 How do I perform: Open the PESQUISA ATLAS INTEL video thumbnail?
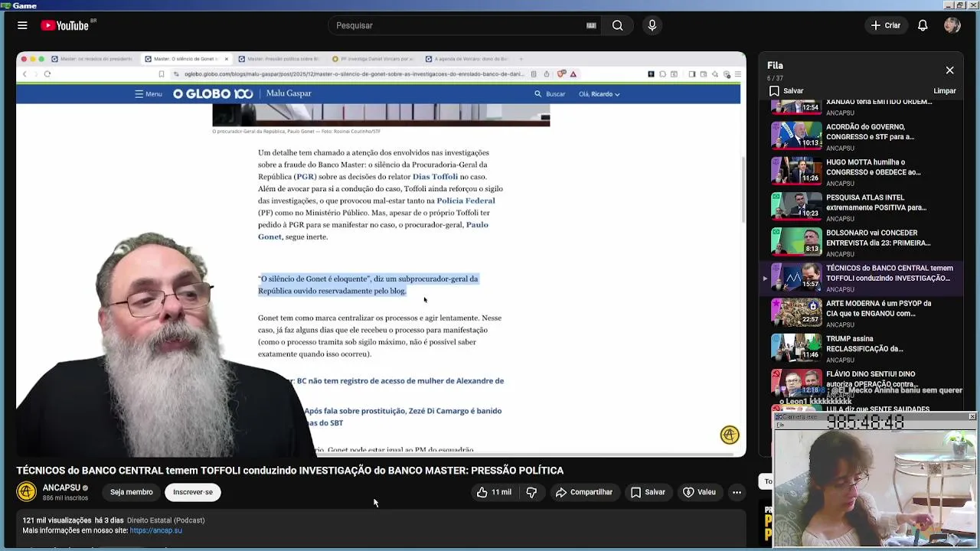(796, 206)
